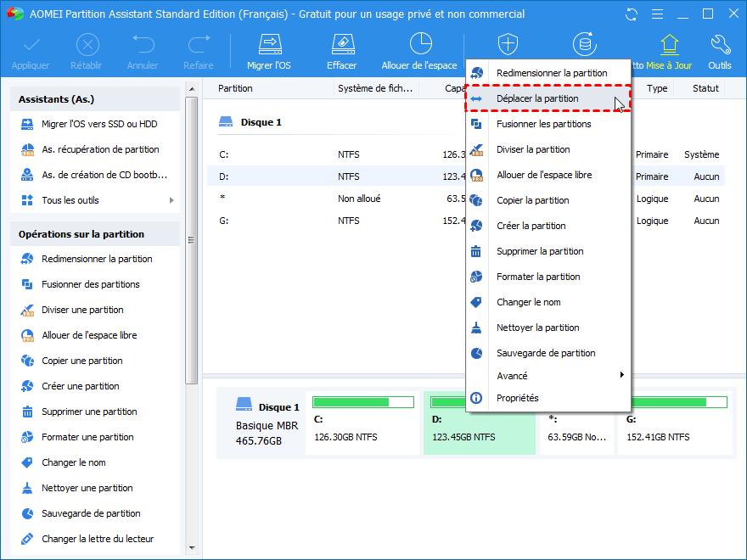The width and height of the screenshot is (747, 560).
Task: Click Redimensionner la partition in left sidebar
Action: 95,259
